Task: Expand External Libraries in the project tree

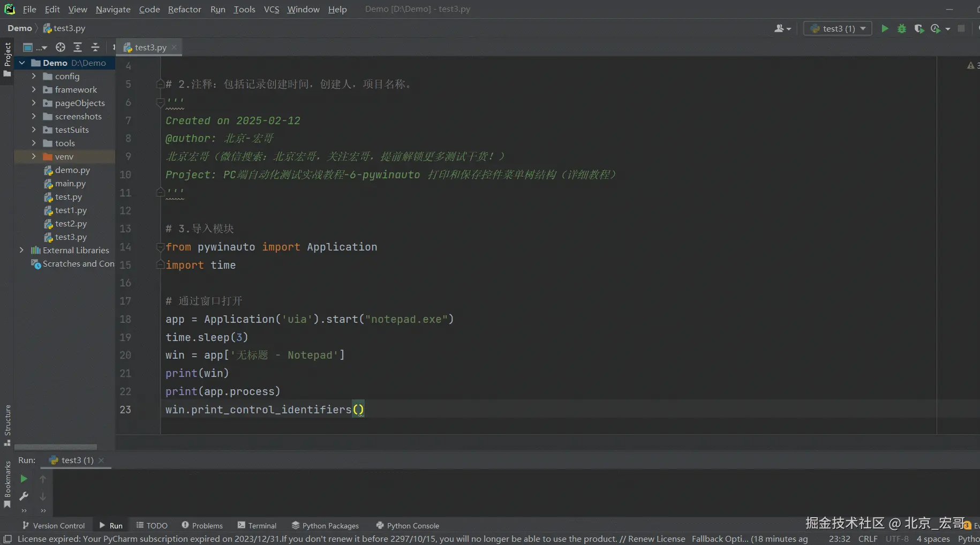Action: click(x=22, y=250)
